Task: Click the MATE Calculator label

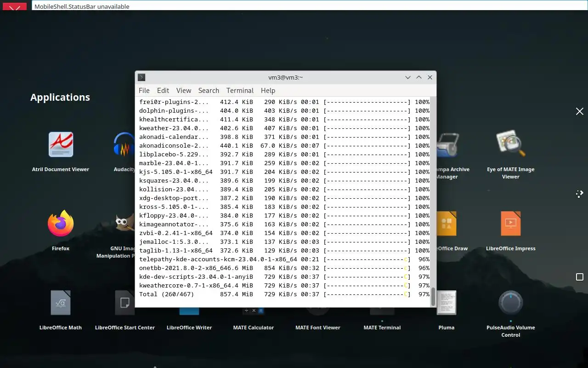Action: tap(254, 328)
